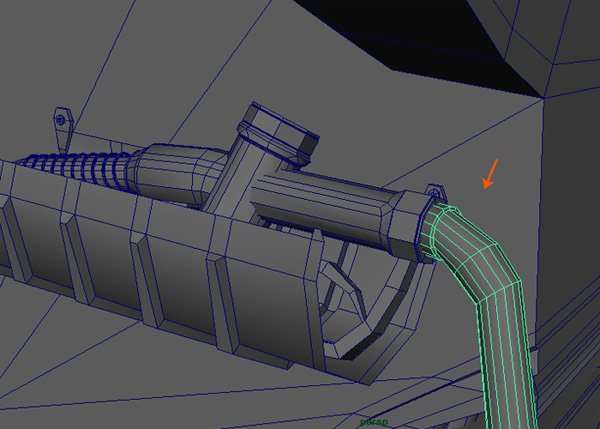Click the 'persp' camera label

click(374, 422)
